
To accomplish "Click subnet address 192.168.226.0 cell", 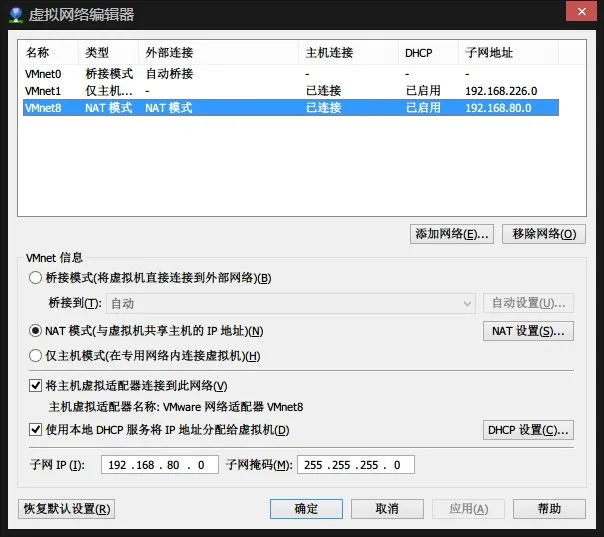I will pyautogui.click(x=501, y=91).
